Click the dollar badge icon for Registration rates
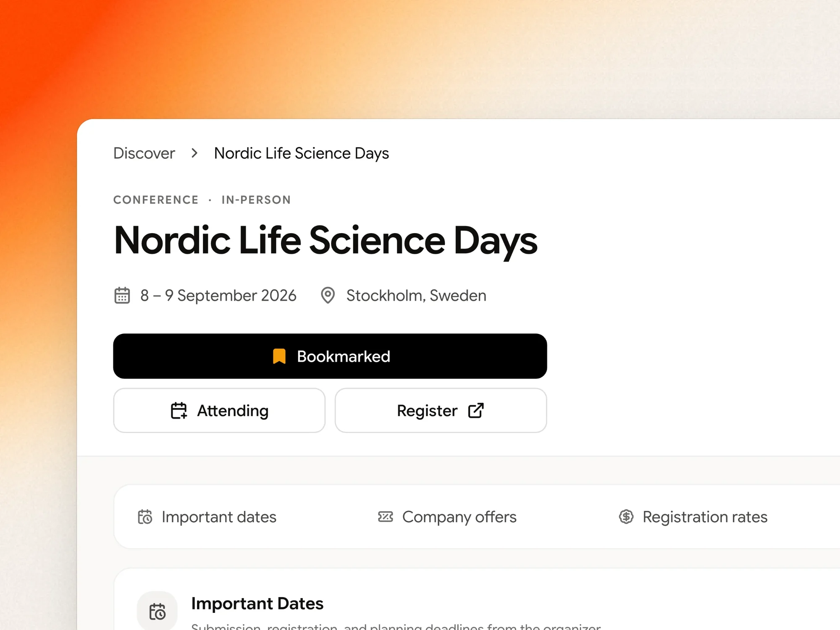840x630 pixels. (626, 517)
